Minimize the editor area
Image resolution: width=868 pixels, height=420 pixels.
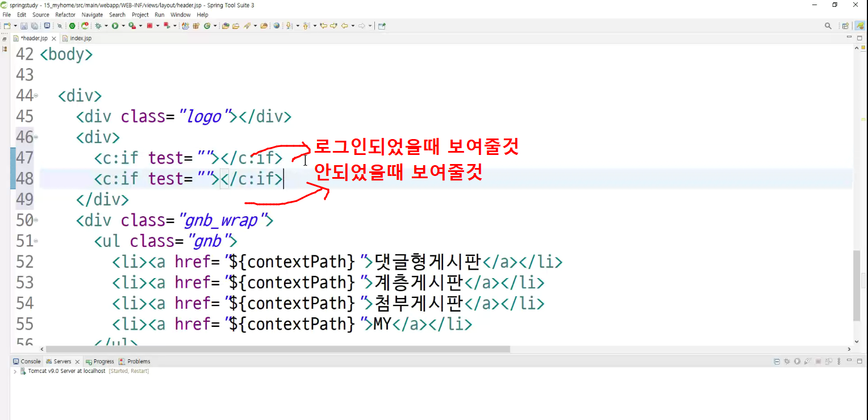point(849,37)
